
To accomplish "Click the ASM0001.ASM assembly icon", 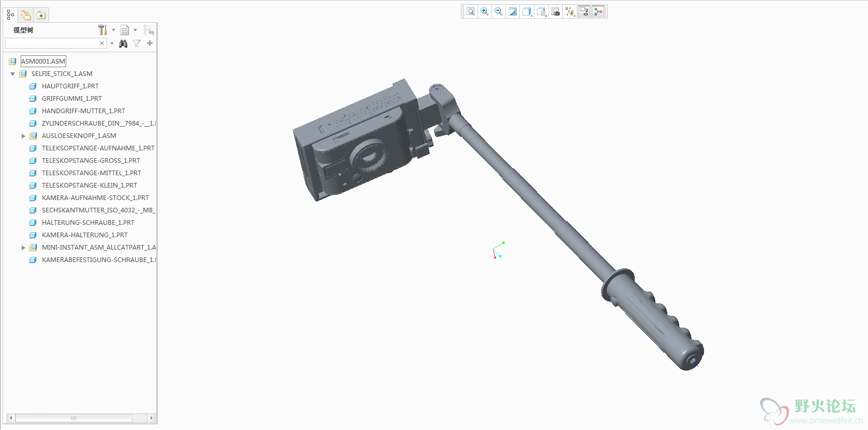I will click(x=12, y=62).
